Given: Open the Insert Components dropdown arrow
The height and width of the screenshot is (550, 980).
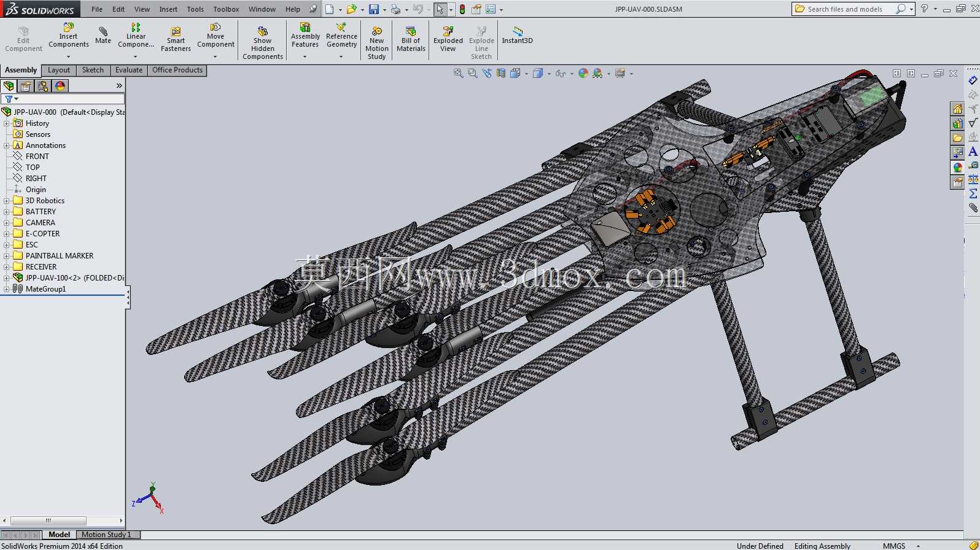Looking at the screenshot, I should click(x=68, y=56).
